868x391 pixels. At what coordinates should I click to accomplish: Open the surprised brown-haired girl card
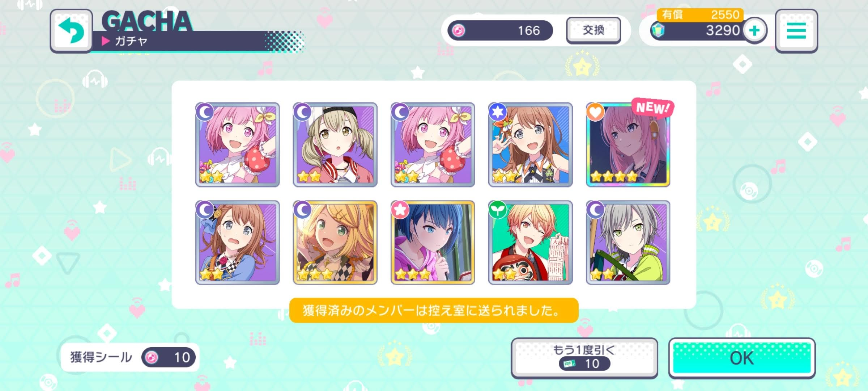click(x=237, y=242)
